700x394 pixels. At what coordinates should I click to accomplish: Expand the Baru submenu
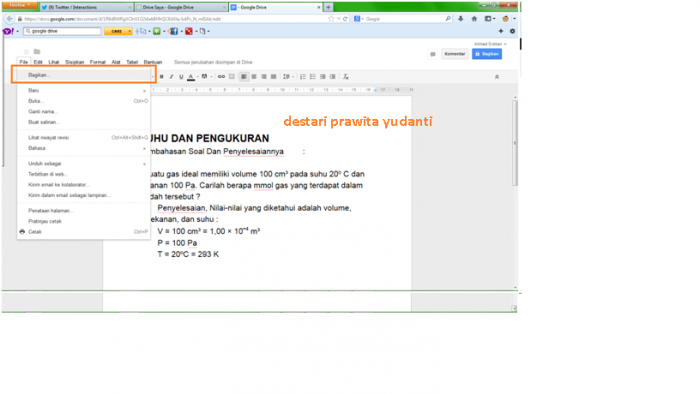tap(83, 91)
